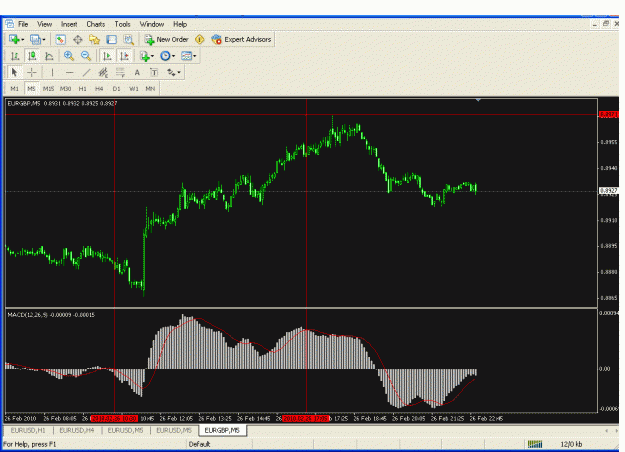Open the File menu
This screenshot has width=625, height=452.
click(23, 24)
